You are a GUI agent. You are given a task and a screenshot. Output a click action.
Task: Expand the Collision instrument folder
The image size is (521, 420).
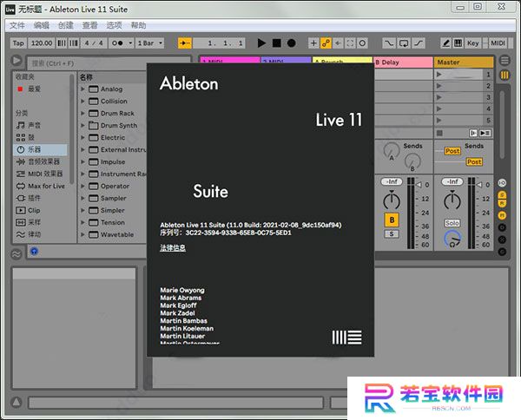click(x=82, y=101)
